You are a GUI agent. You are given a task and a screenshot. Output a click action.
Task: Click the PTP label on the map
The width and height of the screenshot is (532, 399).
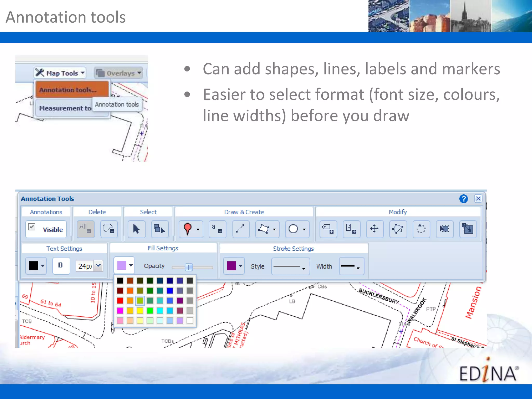431,309
